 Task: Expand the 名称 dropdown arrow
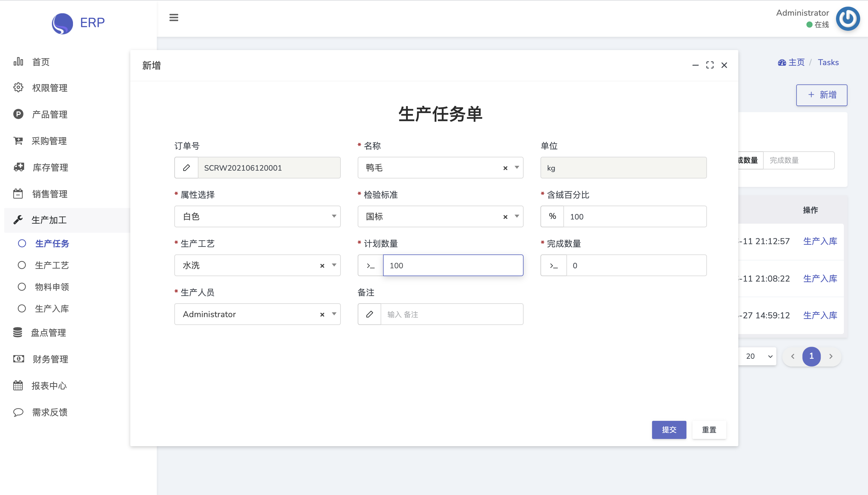pyautogui.click(x=517, y=168)
